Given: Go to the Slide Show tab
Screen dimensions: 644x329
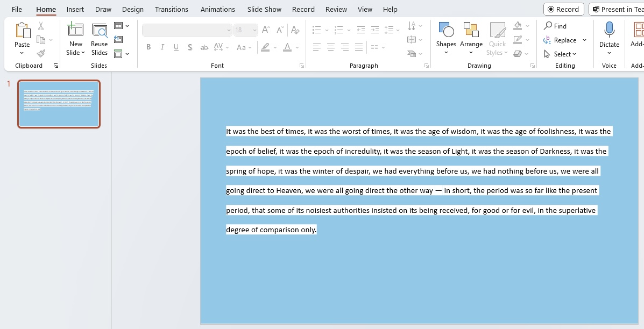Looking at the screenshot, I should pyautogui.click(x=264, y=9).
